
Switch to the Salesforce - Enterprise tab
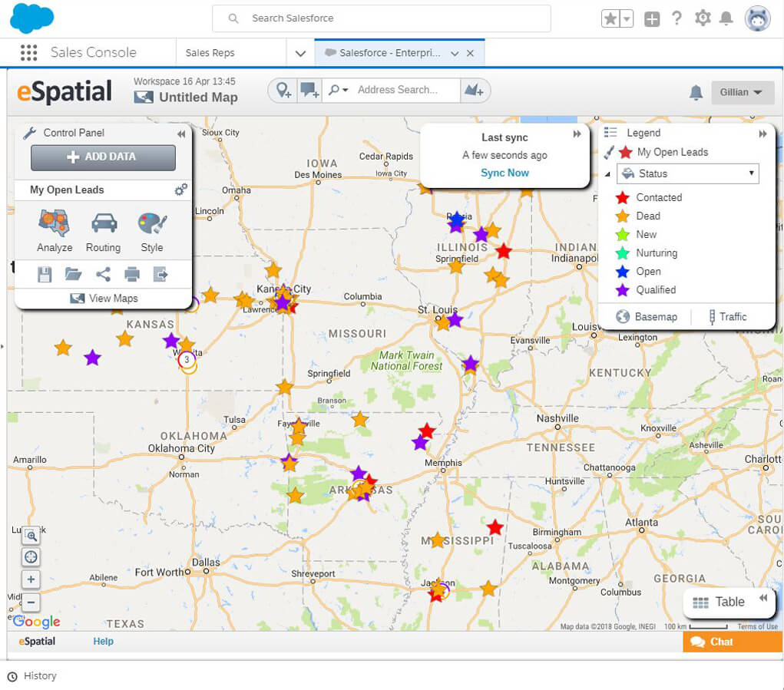click(390, 52)
